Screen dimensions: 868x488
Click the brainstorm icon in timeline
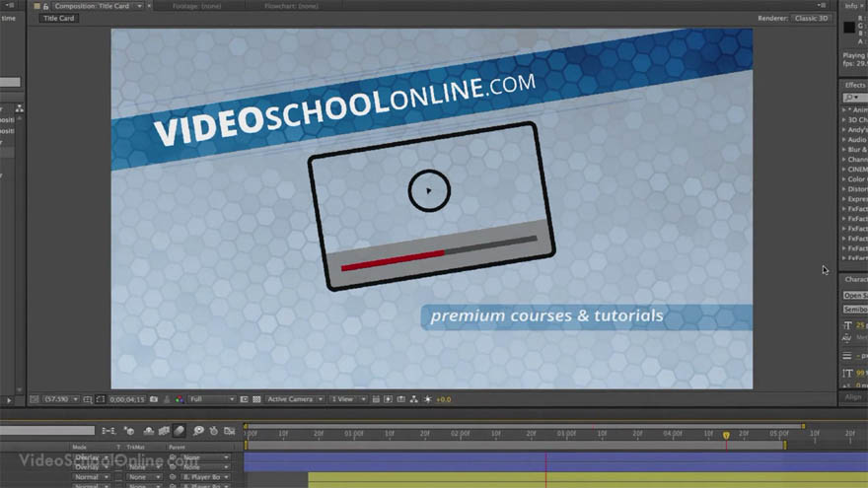coord(198,431)
